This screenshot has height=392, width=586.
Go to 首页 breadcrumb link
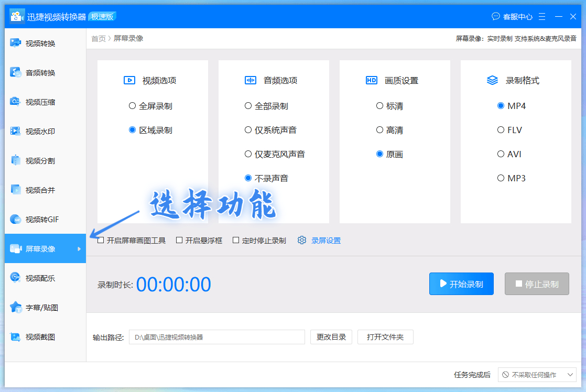coord(99,38)
